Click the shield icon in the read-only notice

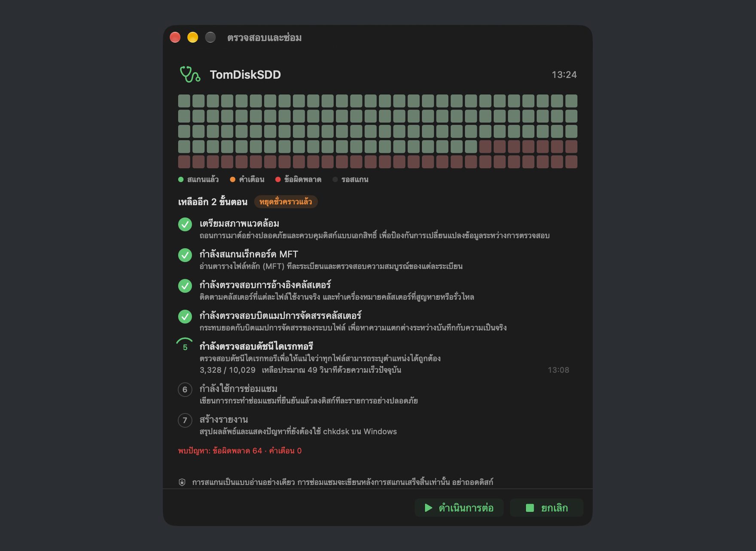[x=182, y=482]
